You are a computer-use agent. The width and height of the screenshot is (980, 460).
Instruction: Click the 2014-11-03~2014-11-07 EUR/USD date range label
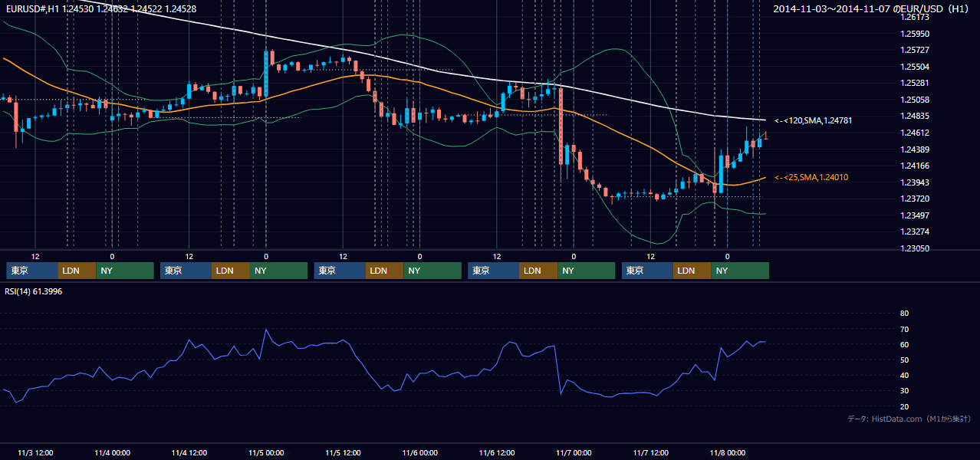(x=872, y=8)
